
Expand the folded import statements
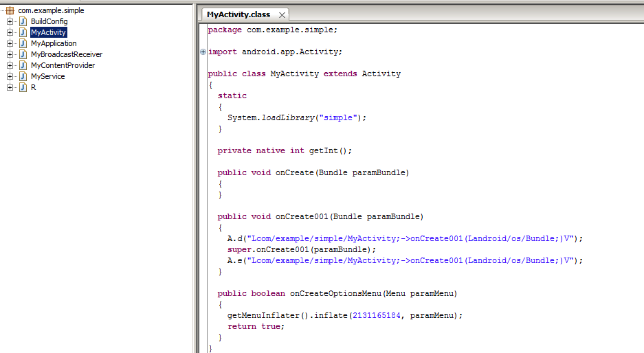[x=203, y=52]
